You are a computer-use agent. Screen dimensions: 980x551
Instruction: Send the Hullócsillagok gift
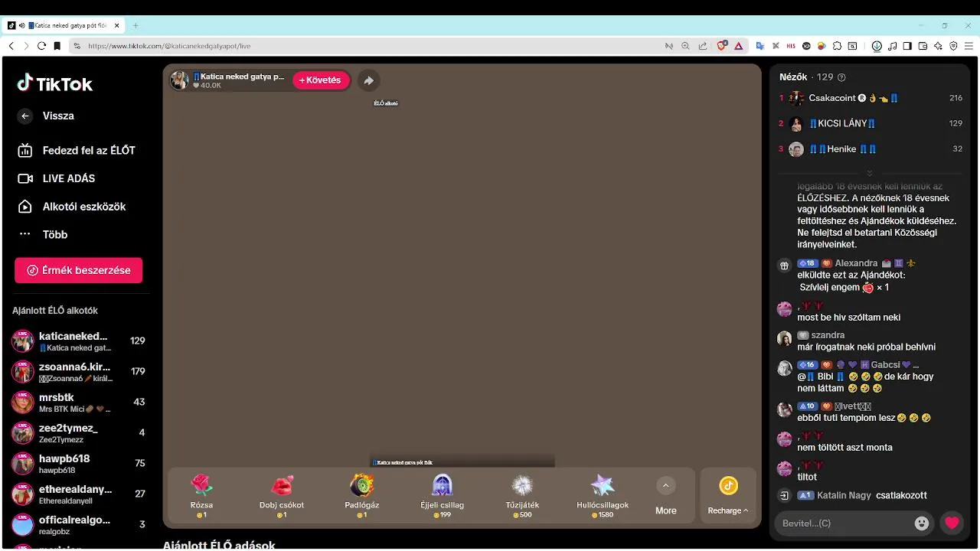[x=603, y=496]
